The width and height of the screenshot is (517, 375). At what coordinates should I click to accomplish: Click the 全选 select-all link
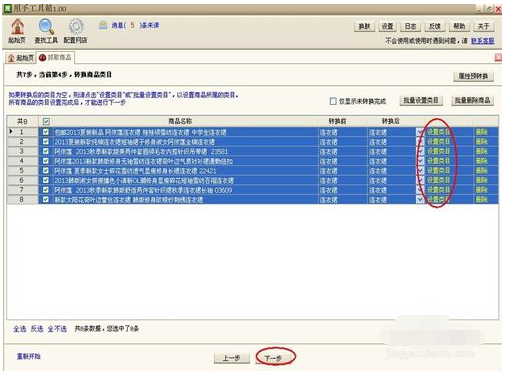[x=19, y=329]
